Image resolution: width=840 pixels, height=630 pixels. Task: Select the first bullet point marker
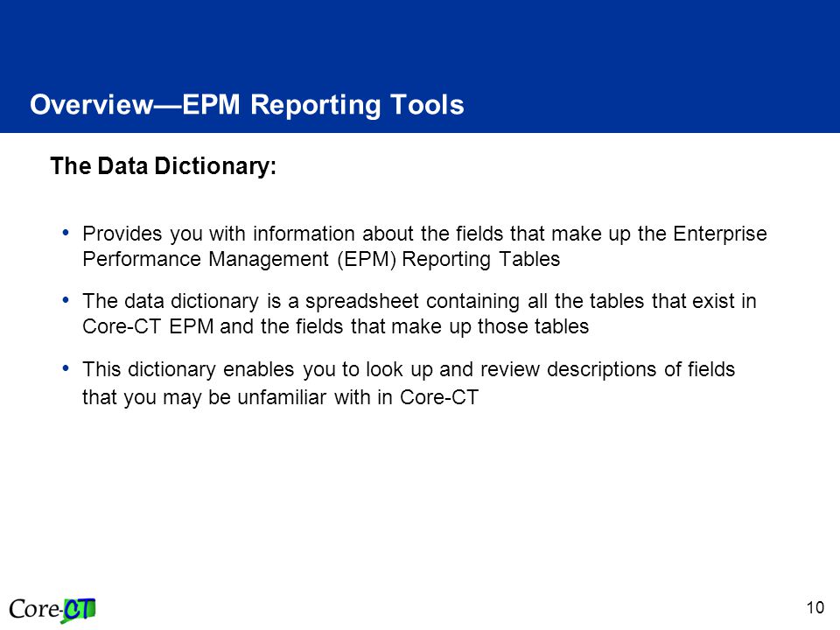[x=66, y=233]
